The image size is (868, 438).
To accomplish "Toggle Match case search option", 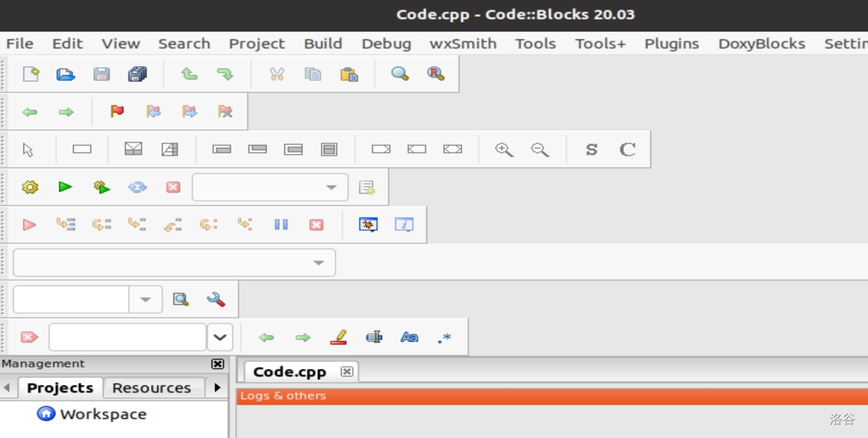I will [x=409, y=337].
